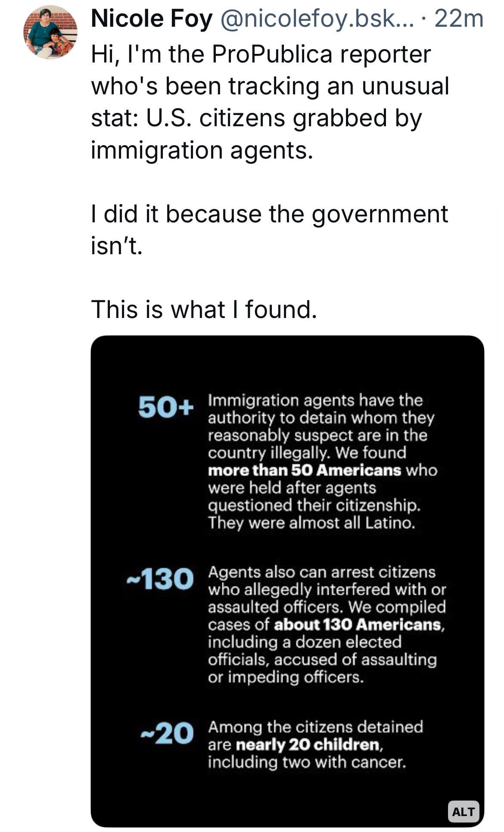Click "They were almost all Latino." in image
This screenshot has width=504, height=832.
(x=311, y=523)
